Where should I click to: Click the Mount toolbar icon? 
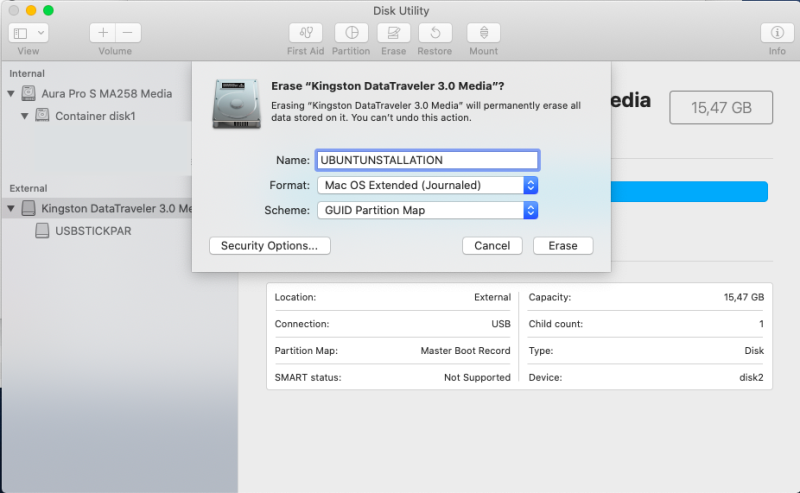coord(484,33)
